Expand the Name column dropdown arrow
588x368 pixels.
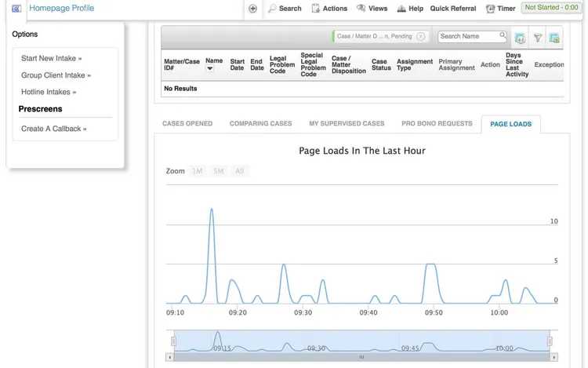coord(210,69)
